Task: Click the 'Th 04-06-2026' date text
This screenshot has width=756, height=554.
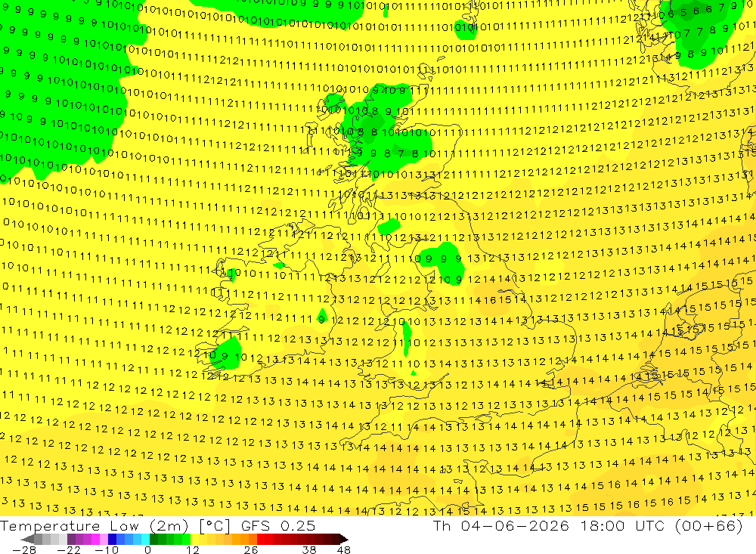Action: pyautogui.click(x=501, y=525)
